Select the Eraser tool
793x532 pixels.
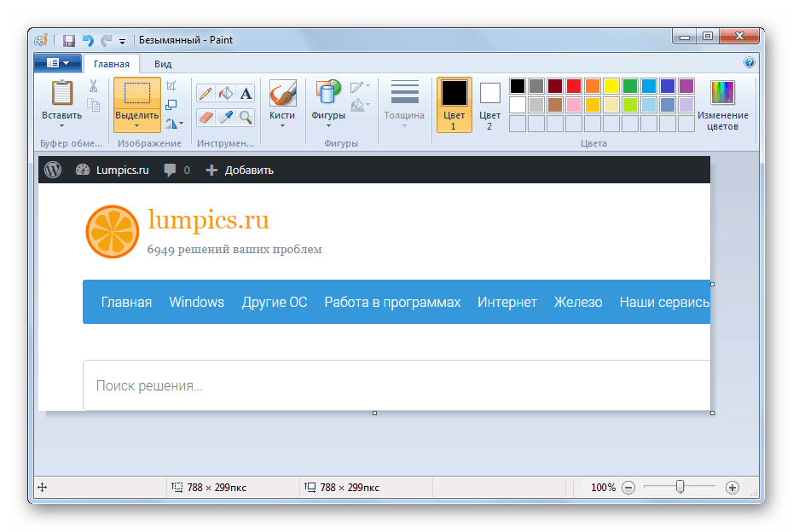(x=205, y=117)
